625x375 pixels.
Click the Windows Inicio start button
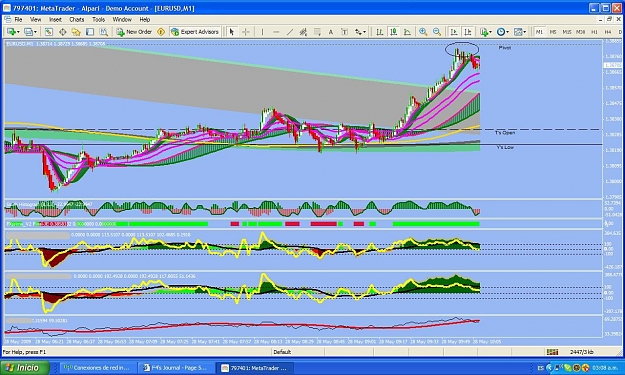point(24,367)
